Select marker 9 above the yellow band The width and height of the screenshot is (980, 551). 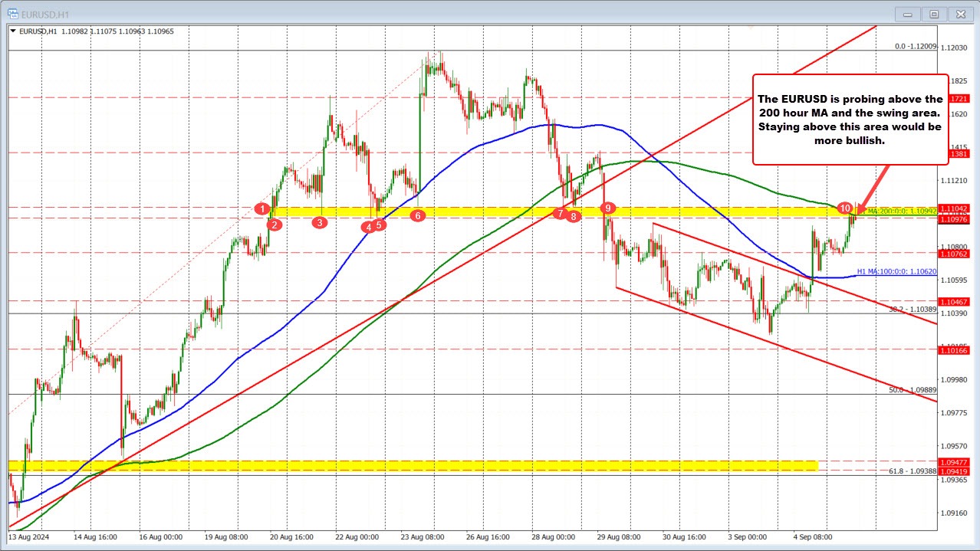click(x=608, y=208)
